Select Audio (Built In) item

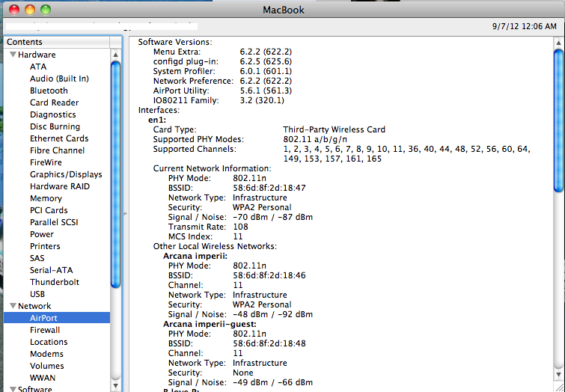pos(59,79)
